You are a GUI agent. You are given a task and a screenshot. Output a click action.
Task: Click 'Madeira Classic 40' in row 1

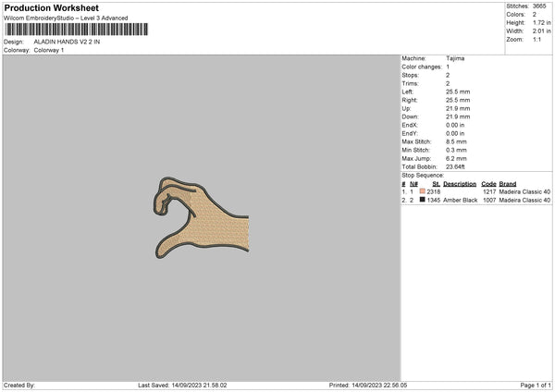pos(524,191)
